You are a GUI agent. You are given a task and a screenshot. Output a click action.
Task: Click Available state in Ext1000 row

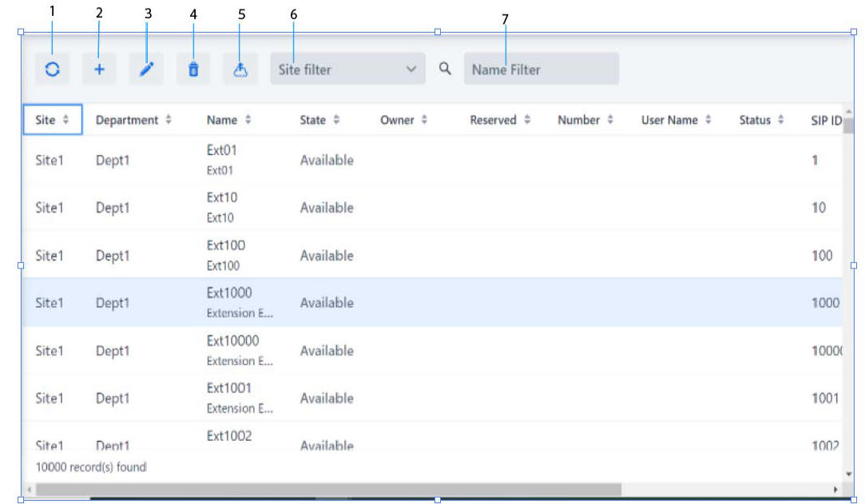(x=327, y=302)
